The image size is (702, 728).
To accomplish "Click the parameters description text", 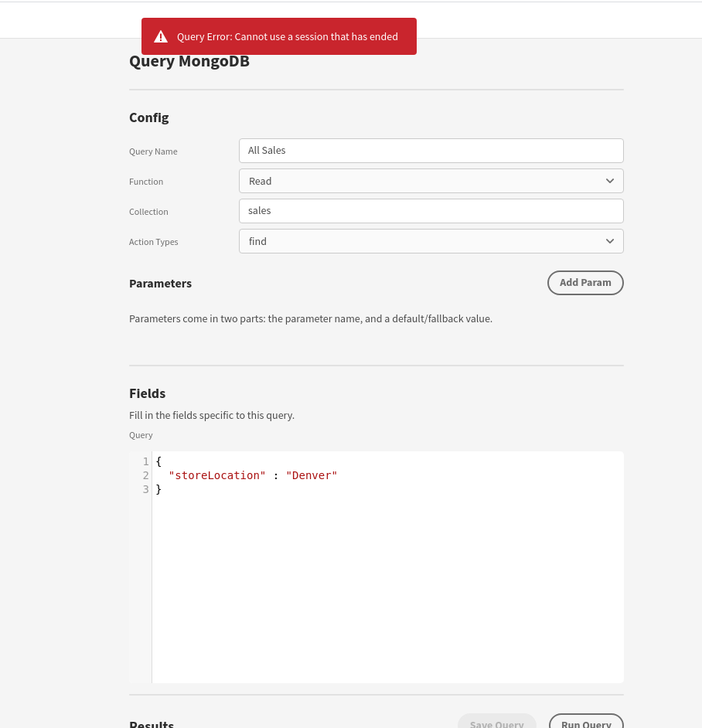I will [311, 319].
